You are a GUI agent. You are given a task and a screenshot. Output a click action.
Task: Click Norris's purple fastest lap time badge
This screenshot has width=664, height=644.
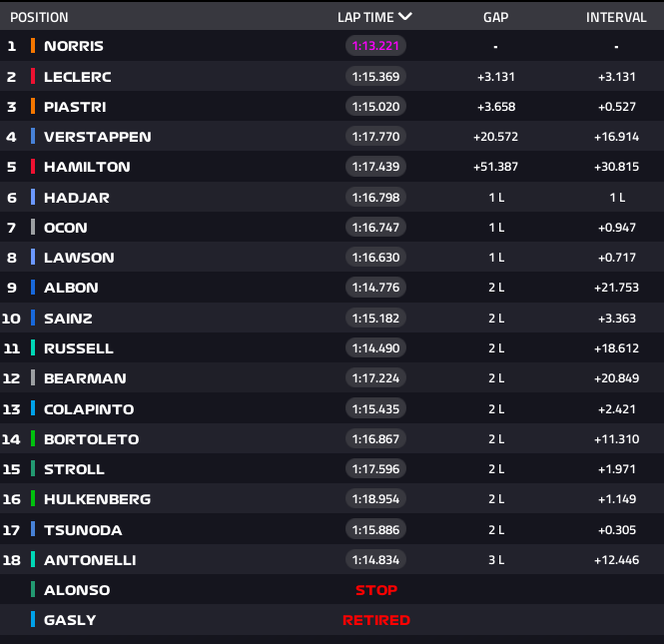[376, 46]
